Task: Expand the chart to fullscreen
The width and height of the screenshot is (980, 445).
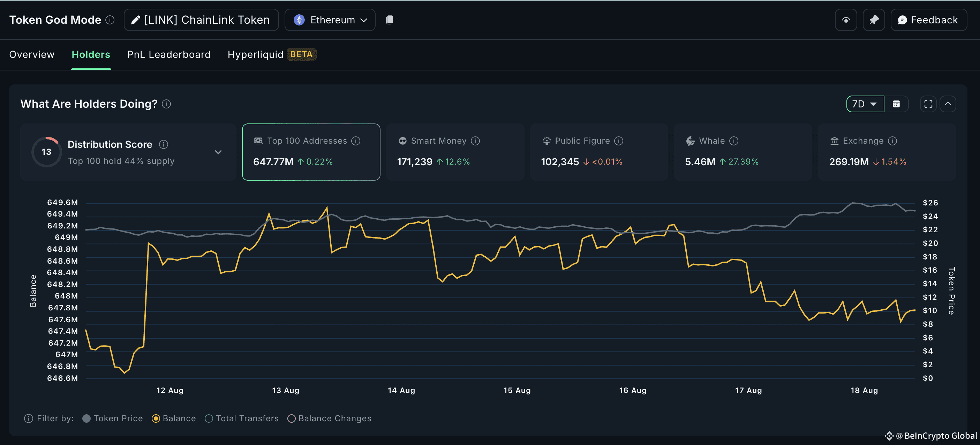Action: pyautogui.click(x=928, y=104)
